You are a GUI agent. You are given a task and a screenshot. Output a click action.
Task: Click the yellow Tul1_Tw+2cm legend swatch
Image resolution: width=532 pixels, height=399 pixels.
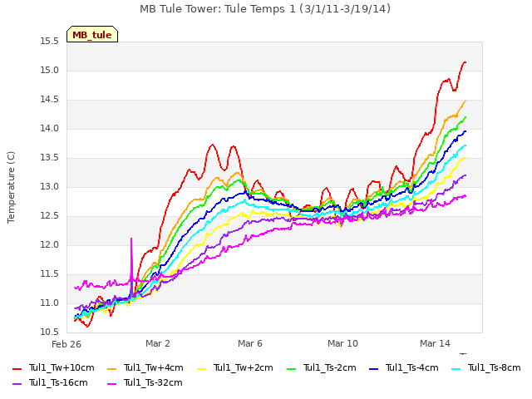click(x=201, y=368)
